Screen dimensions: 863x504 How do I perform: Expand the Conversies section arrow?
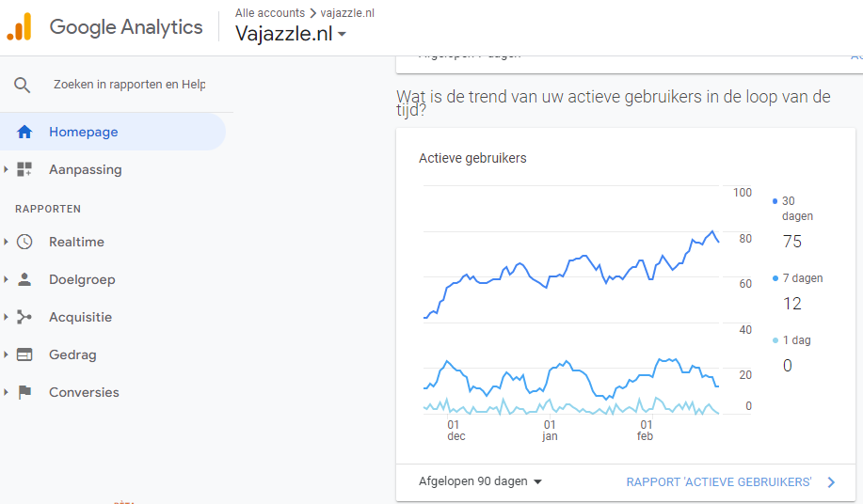[x=6, y=392]
